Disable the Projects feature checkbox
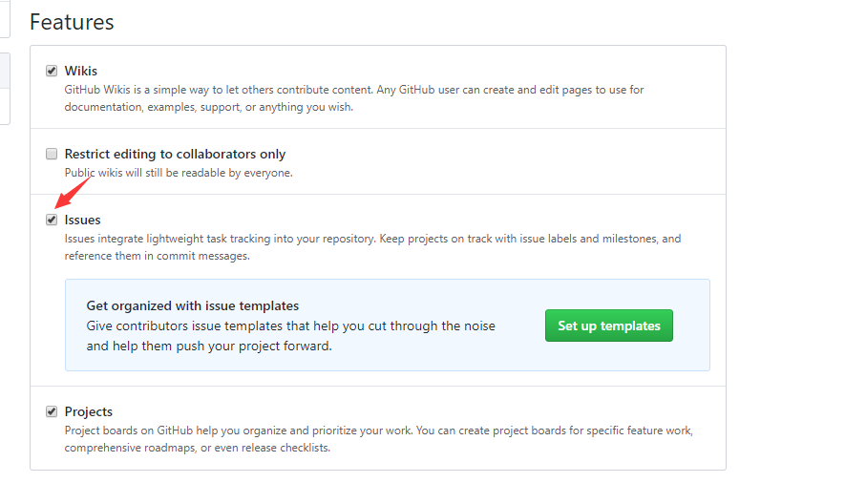Image resolution: width=845 pixels, height=504 pixels. pos(52,411)
